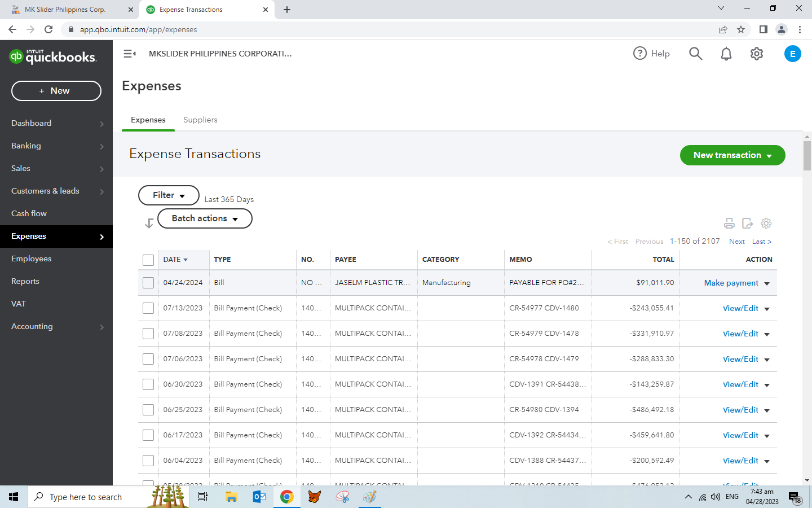
Task: Tick the select-all checkbox in table header
Action: point(148,260)
